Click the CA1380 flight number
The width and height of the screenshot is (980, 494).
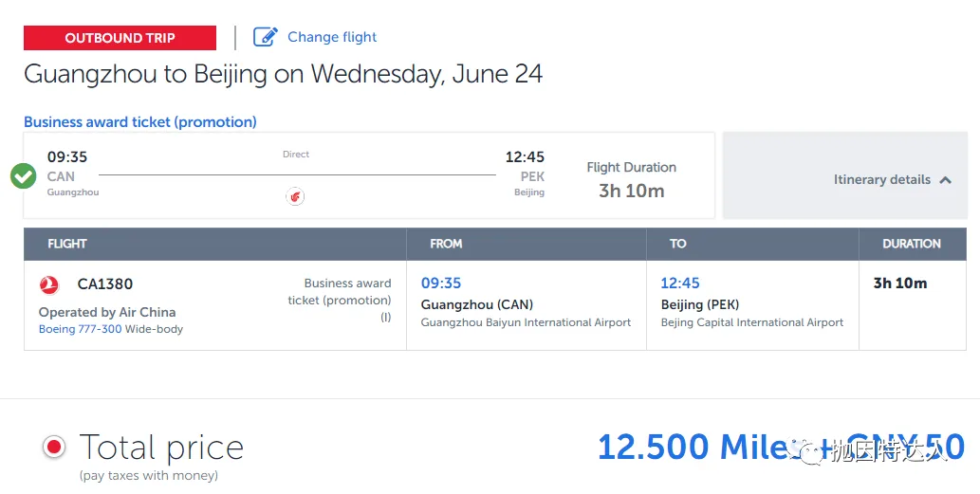tap(105, 284)
